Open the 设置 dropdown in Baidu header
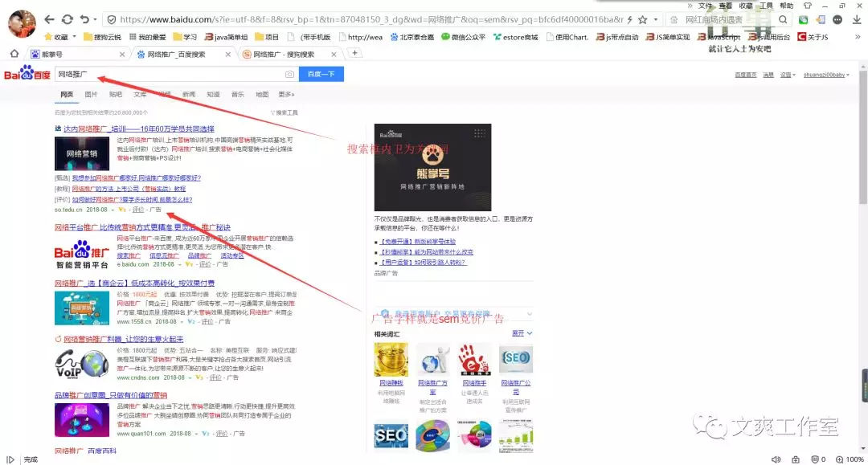The height and width of the screenshot is (465, 868). tap(787, 75)
